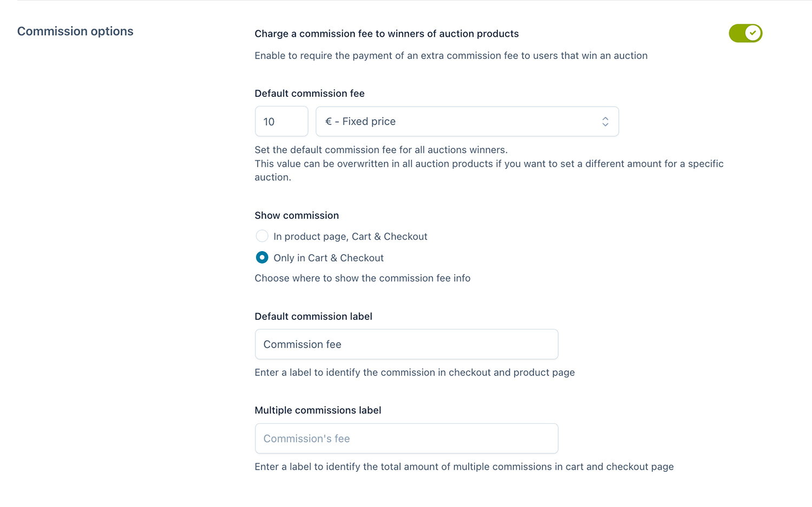This screenshot has height=507, width=812.
Task: Click the "Charge a commission fee to winners" title
Action: [387, 34]
